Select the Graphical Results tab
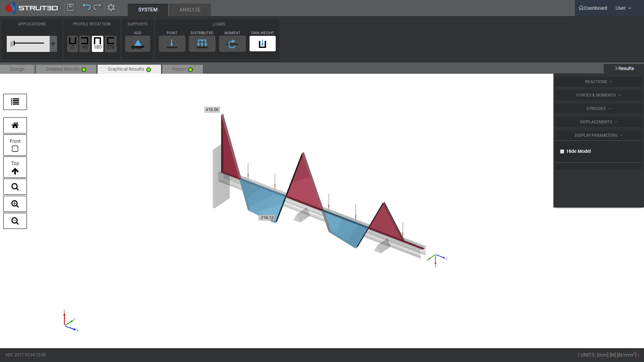 tap(129, 69)
